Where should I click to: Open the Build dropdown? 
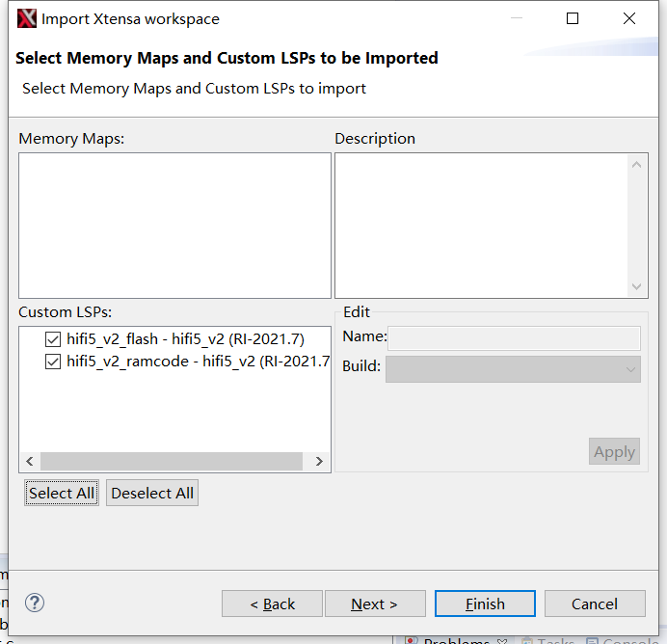pos(513,369)
